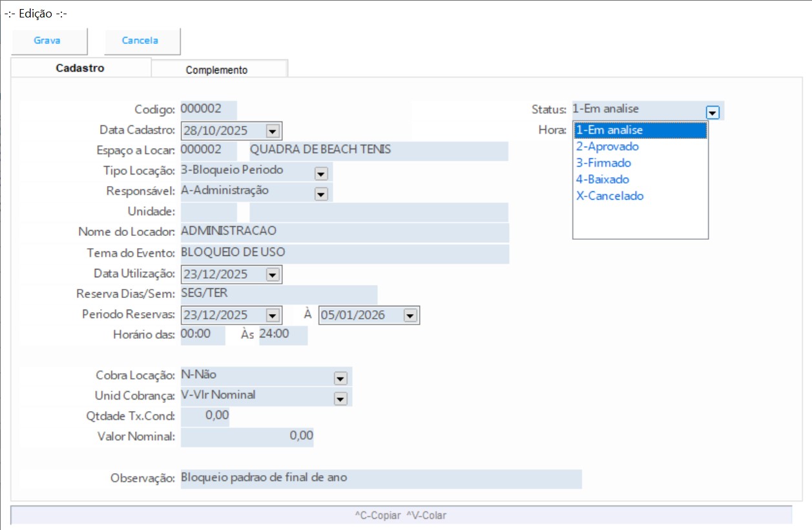Select X-Cancelado status option
The image size is (812, 530).
(610, 196)
